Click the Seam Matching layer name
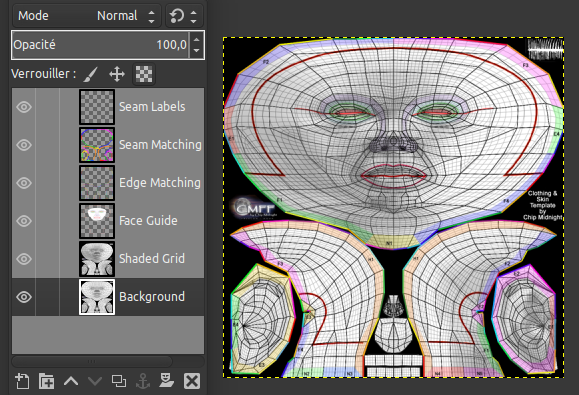 pos(160,145)
